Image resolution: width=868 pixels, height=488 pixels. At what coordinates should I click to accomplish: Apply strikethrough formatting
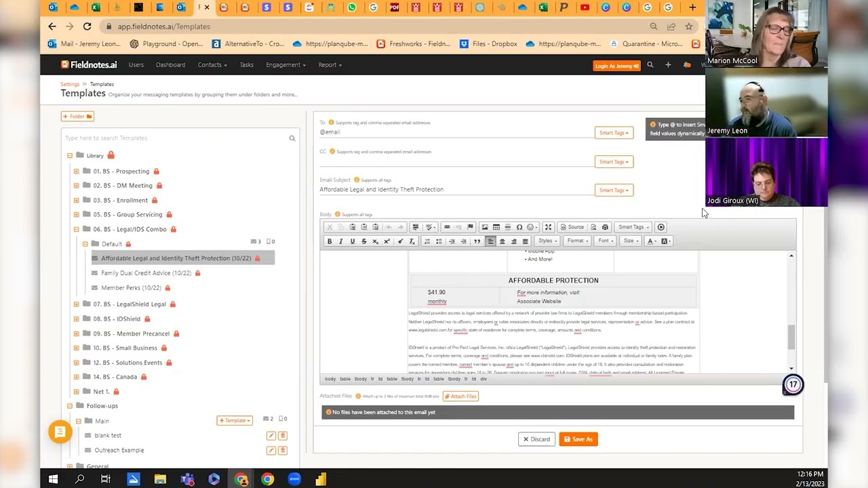[364, 241]
